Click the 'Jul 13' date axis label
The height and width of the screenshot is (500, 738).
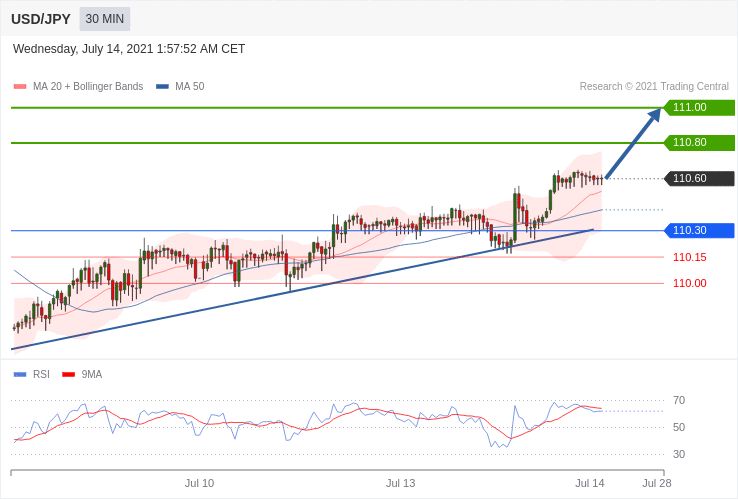(401, 483)
